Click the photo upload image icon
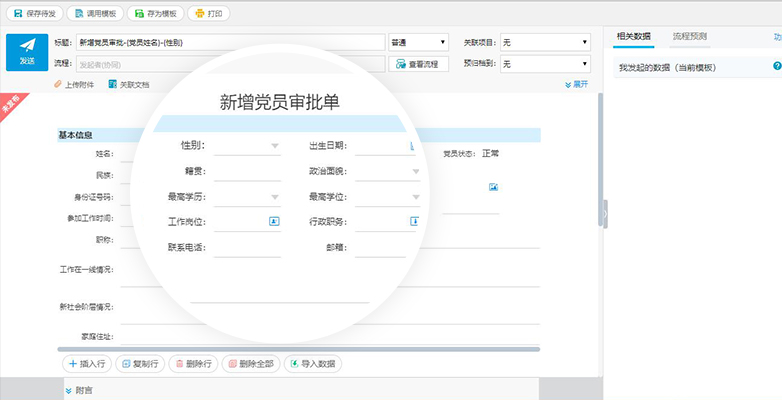The width and height of the screenshot is (782, 400). 493,187
